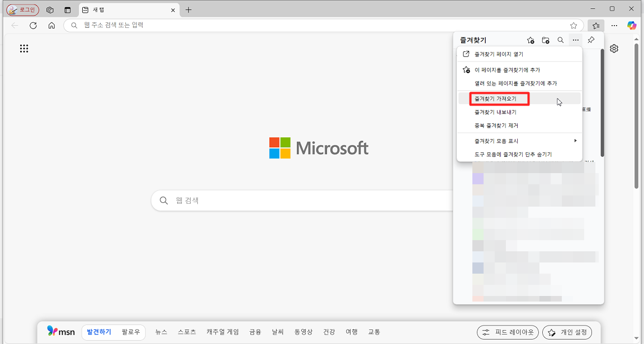Image resolution: width=644 pixels, height=344 pixels.
Task: Select 도구 모음에 즐겨찾기 단추 숨기기
Action: coord(519,154)
